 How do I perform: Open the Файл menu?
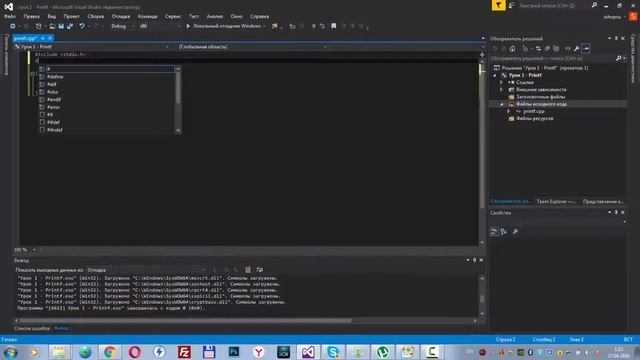[x=9, y=16]
